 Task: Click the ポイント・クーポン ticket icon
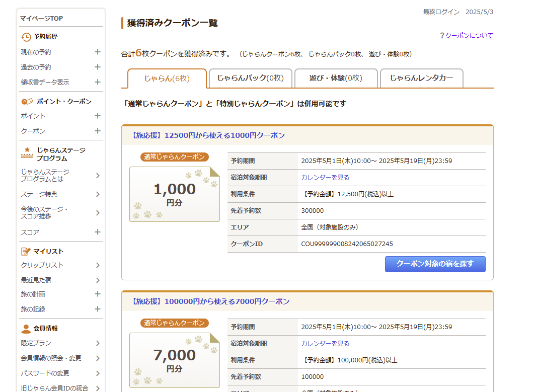(x=27, y=102)
